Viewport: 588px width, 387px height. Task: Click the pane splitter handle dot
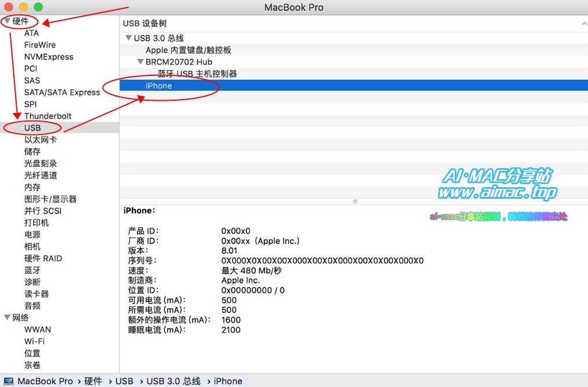(x=355, y=202)
